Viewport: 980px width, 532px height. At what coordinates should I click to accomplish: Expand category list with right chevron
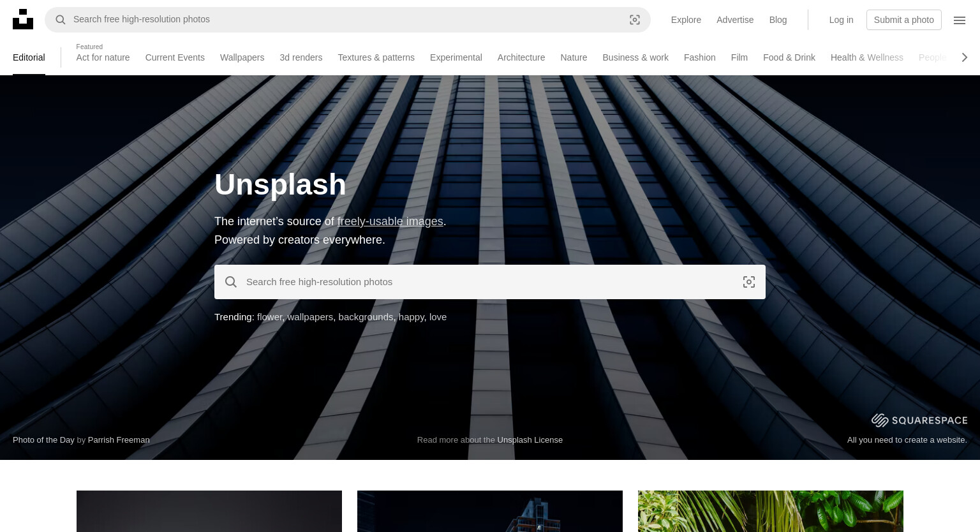click(965, 57)
